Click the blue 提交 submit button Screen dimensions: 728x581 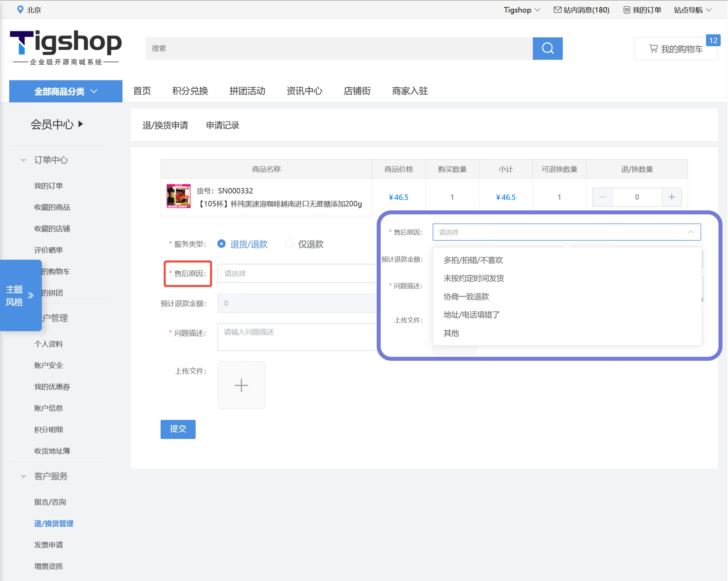point(178,429)
